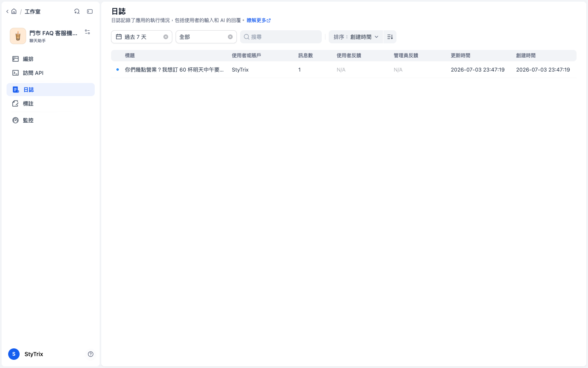Open the 標註 menu item

tap(51, 103)
